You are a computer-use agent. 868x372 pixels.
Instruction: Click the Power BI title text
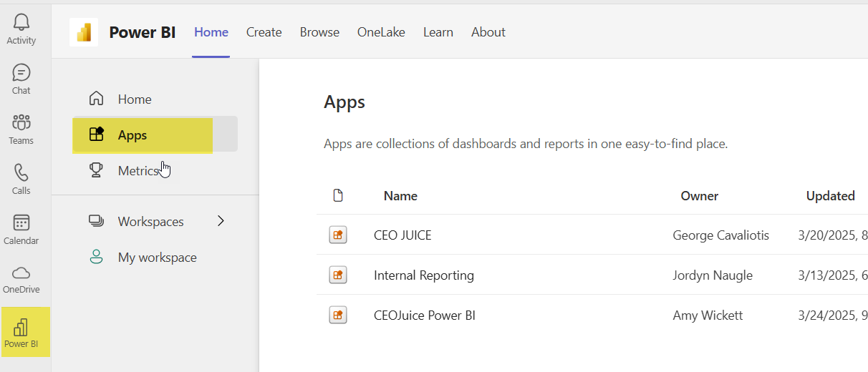point(143,32)
